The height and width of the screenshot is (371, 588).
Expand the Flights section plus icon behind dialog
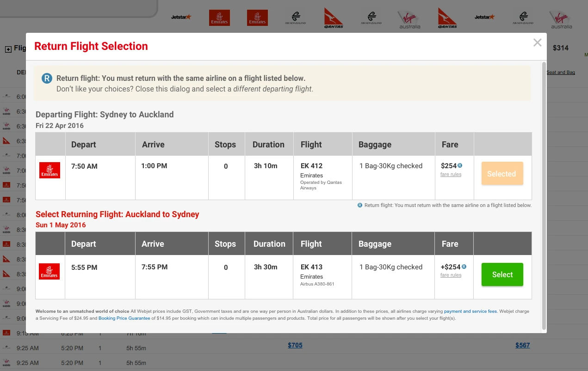coord(8,49)
